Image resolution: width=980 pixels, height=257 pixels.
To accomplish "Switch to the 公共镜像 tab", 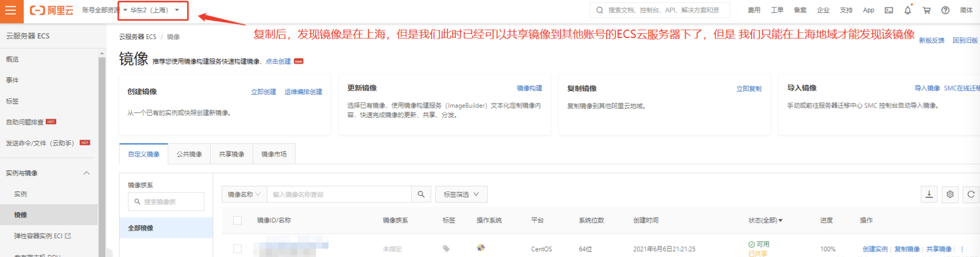I will coord(189,154).
